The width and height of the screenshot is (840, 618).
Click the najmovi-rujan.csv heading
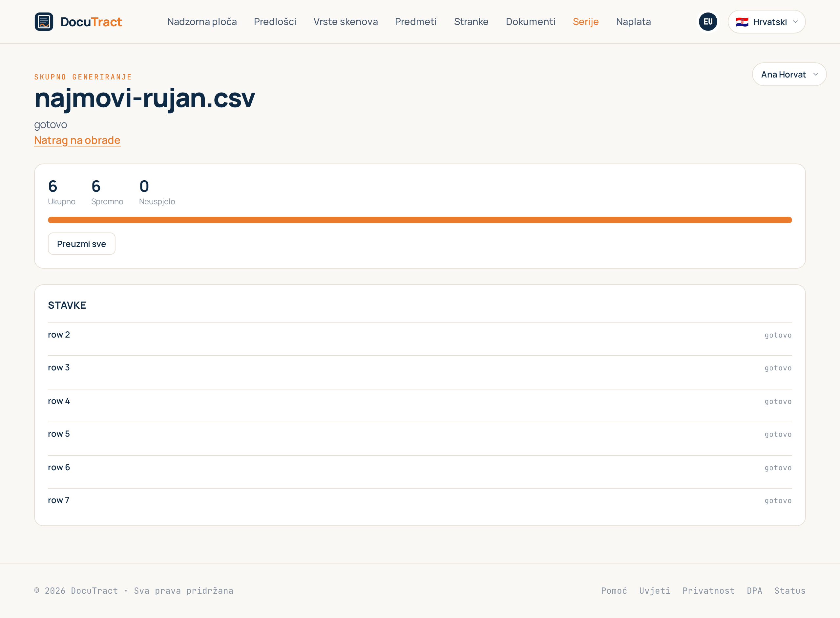pos(145,99)
